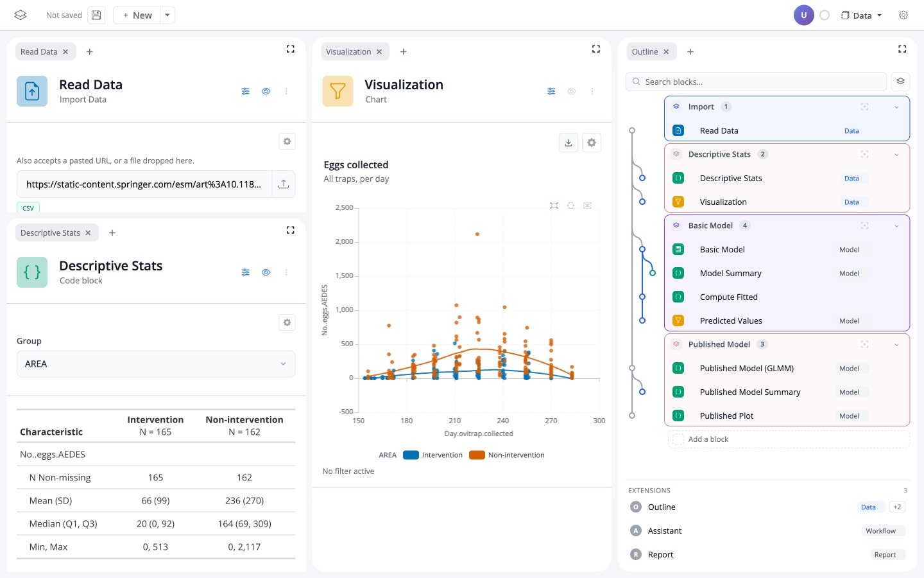Screen dimensions: 924x578
Task: Focus the Basic Model group in Outline
Action: point(865,225)
